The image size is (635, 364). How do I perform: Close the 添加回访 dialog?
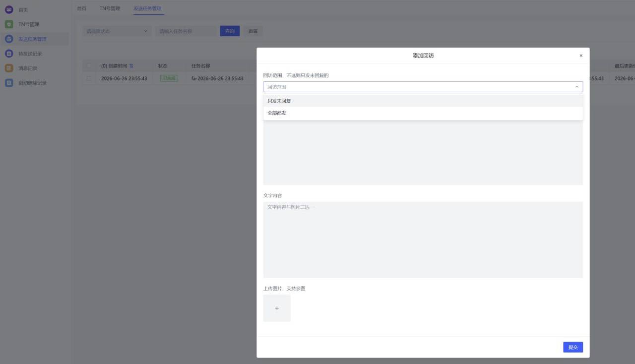[x=581, y=56]
